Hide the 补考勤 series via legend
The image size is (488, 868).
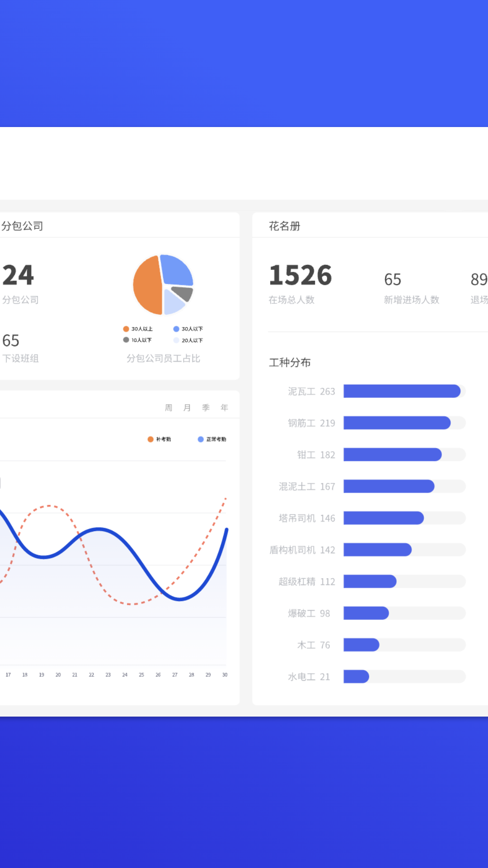(159, 439)
